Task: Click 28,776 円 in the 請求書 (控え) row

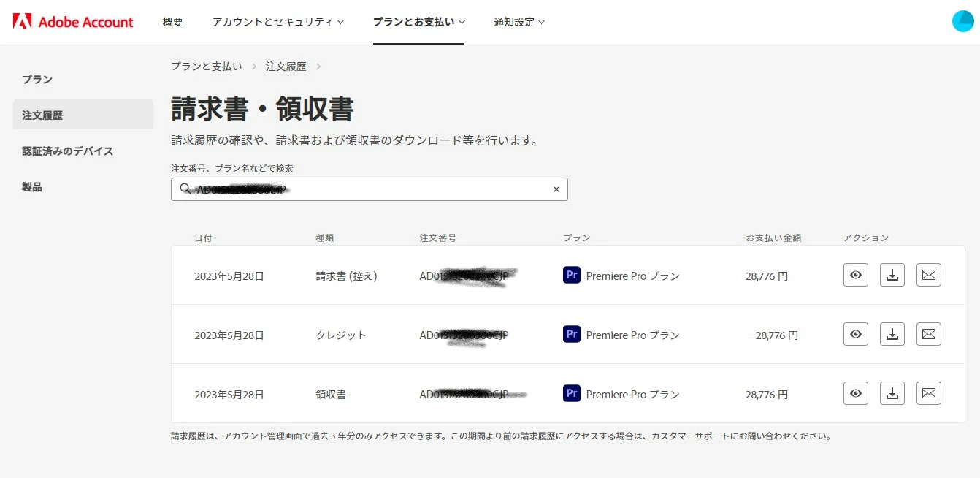Action: 767,276
